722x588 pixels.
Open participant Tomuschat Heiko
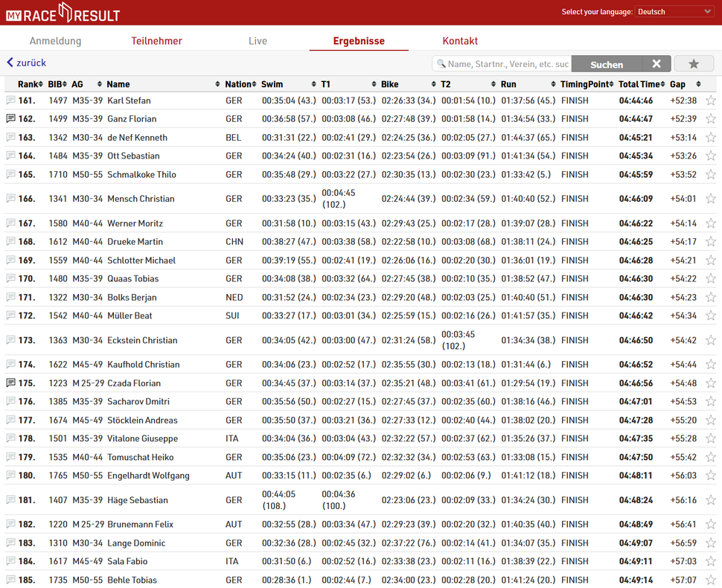[x=141, y=457]
